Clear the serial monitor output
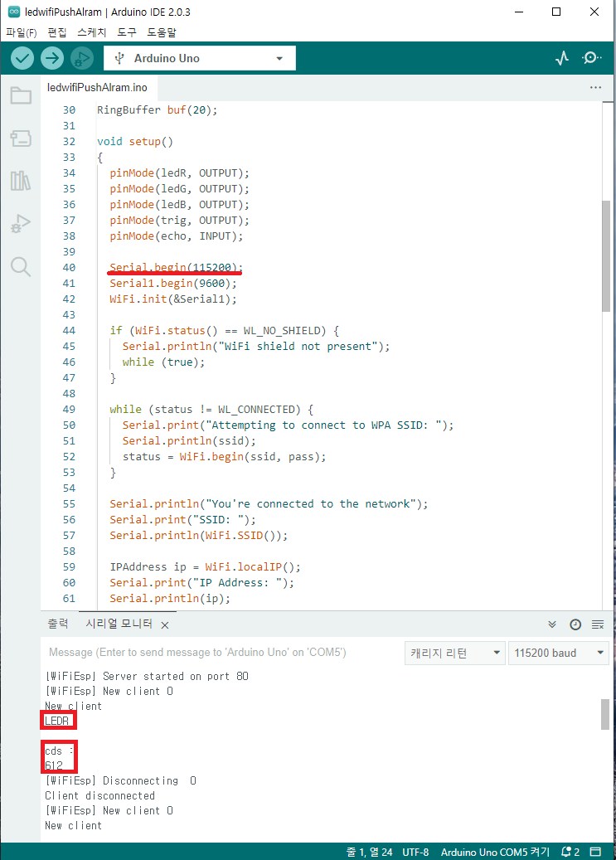 click(598, 624)
